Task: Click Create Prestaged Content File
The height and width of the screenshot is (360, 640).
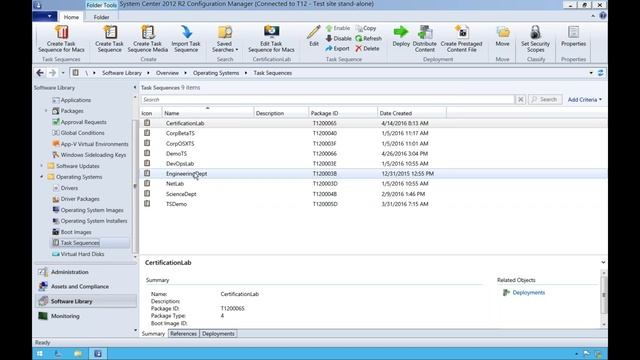Action: [x=461, y=38]
